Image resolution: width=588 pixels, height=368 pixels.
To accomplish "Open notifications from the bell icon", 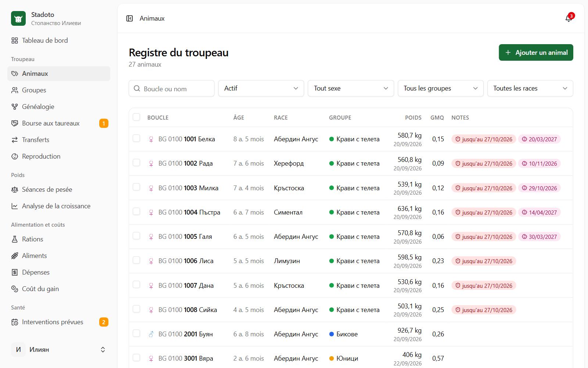I will (569, 18).
